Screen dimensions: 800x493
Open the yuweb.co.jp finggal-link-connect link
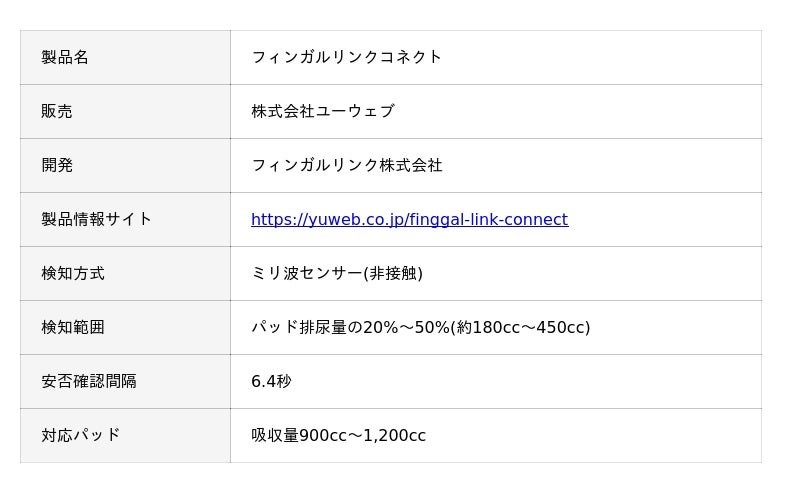pyautogui.click(x=409, y=220)
